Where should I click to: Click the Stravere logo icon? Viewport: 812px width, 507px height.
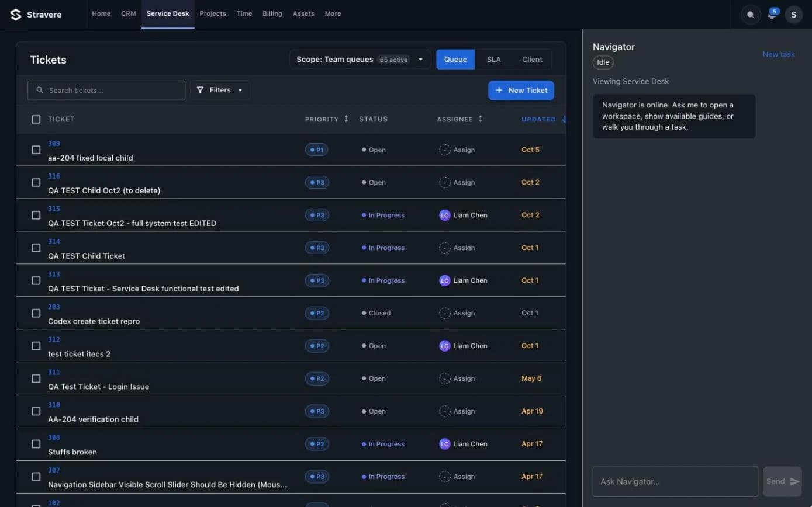(x=16, y=15)
